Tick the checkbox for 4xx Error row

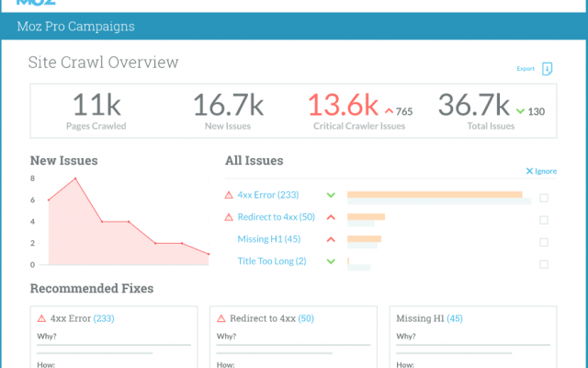tap(544, 198)
